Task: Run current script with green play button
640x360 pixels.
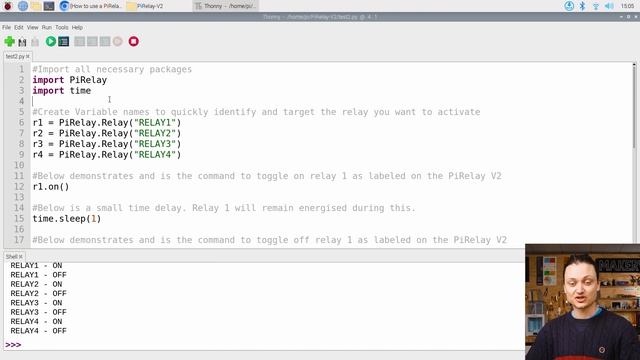Action: click(x=51, y=41)
